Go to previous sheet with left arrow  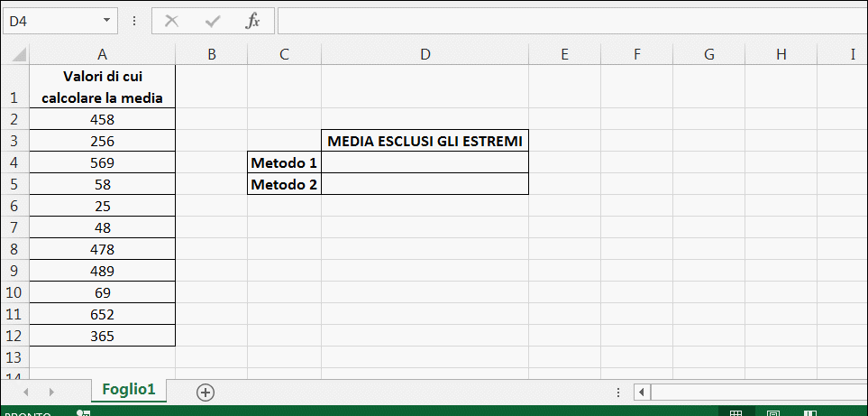tap(25, 392)
